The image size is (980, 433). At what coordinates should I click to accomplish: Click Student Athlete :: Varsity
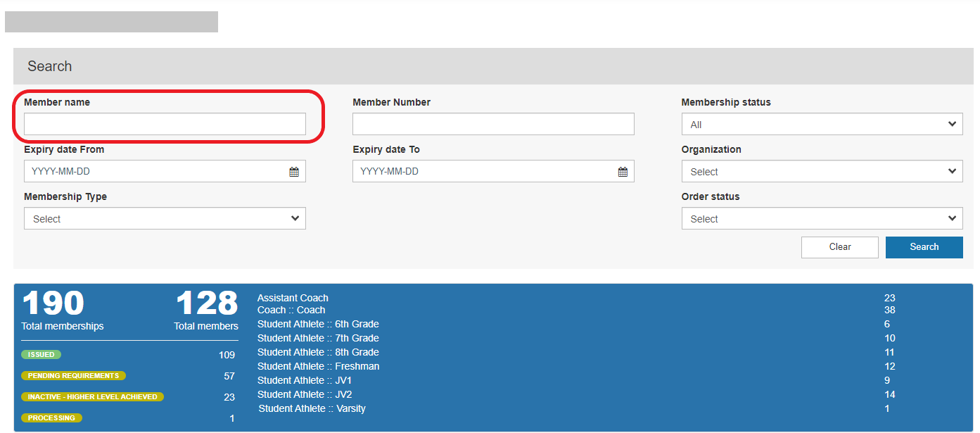coord(312,408)
